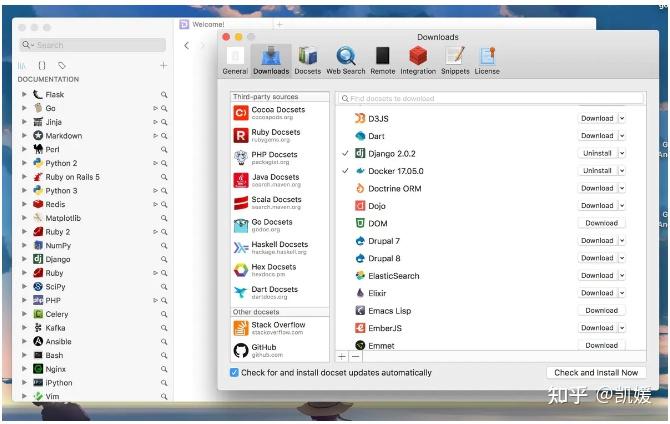Go back with the navigation arrow
The height and width of the screenshot is (424, 670).
coord(187,45)
